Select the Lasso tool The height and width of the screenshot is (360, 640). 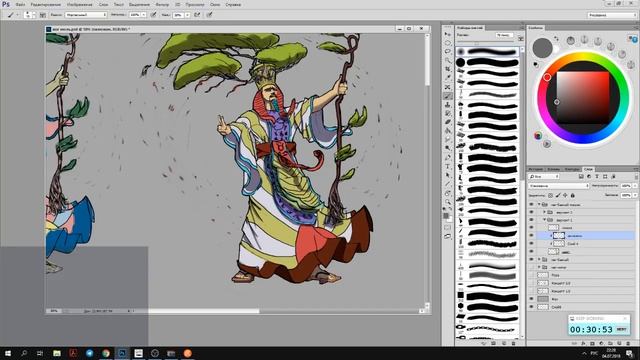click(448, 51)
